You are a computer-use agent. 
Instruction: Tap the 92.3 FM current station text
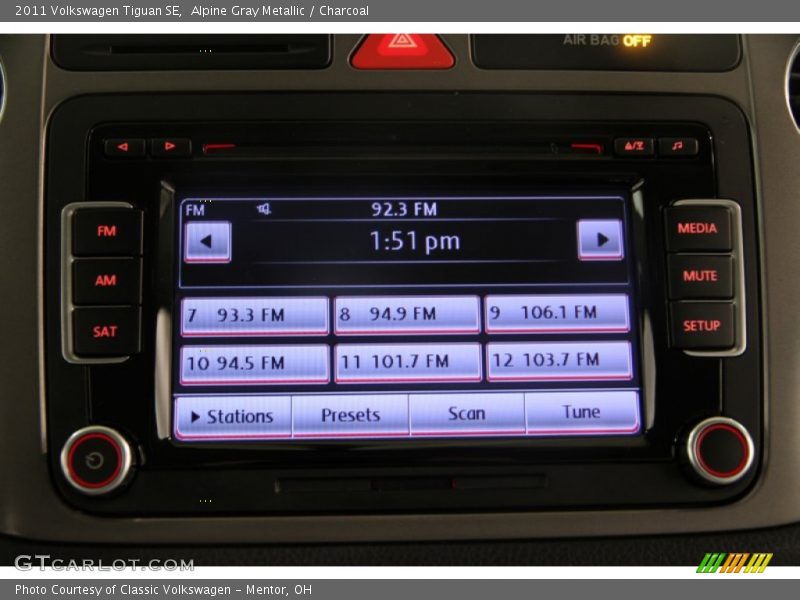coord(404,209)
